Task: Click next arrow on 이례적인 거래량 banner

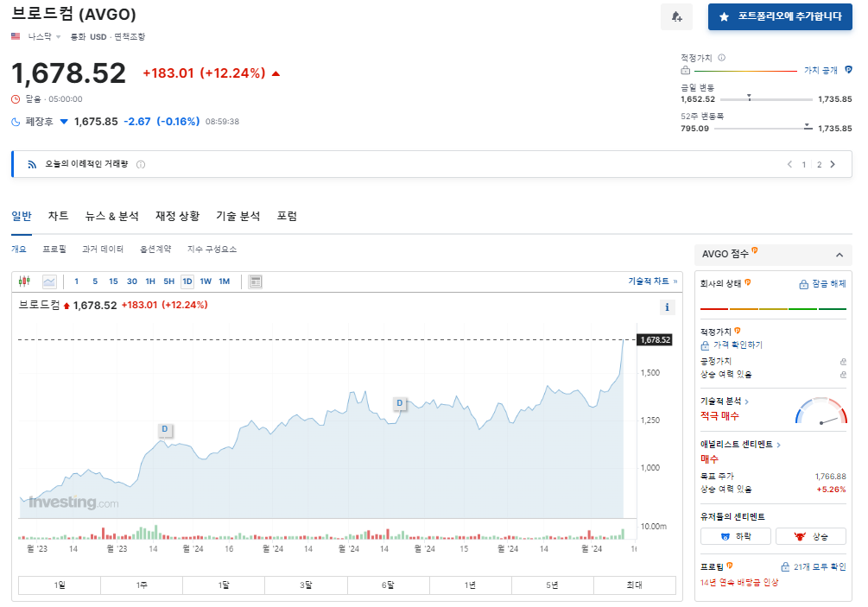Action: point(832,163)
